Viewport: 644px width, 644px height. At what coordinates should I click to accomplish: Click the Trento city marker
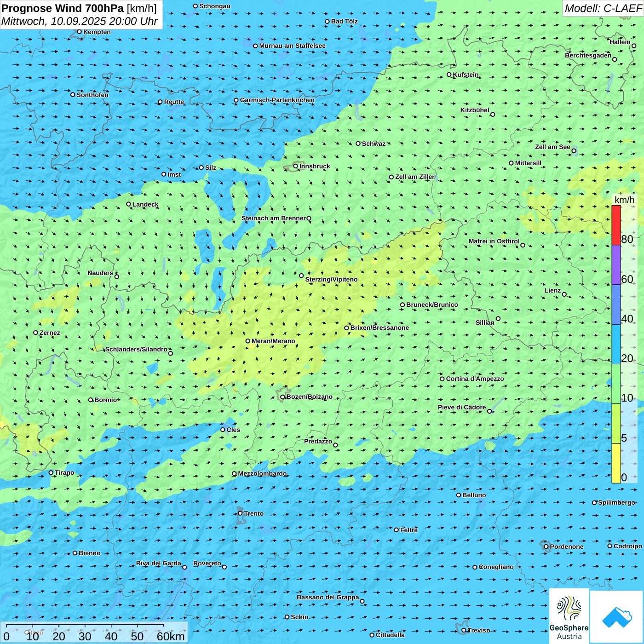pos(240,513)
